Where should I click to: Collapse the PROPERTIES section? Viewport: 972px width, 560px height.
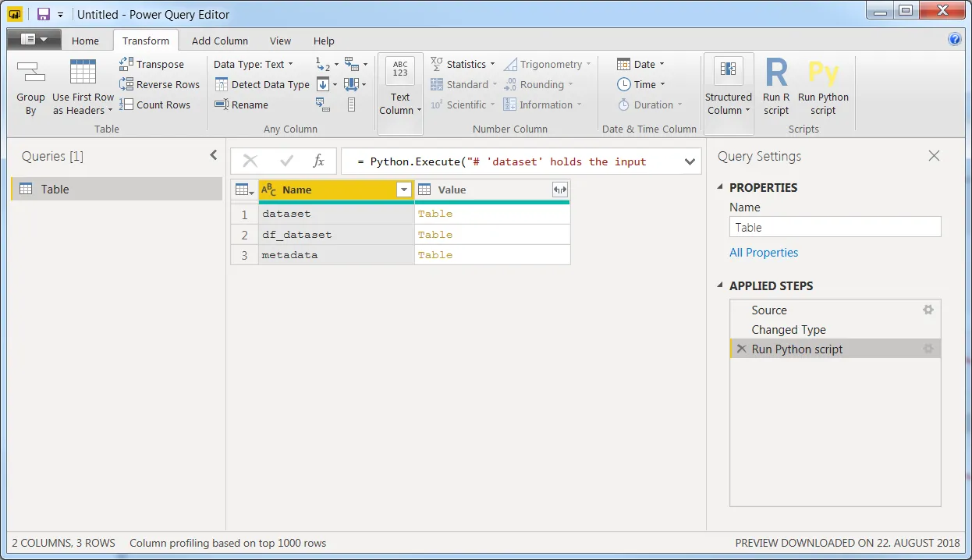tap(720, 188)
